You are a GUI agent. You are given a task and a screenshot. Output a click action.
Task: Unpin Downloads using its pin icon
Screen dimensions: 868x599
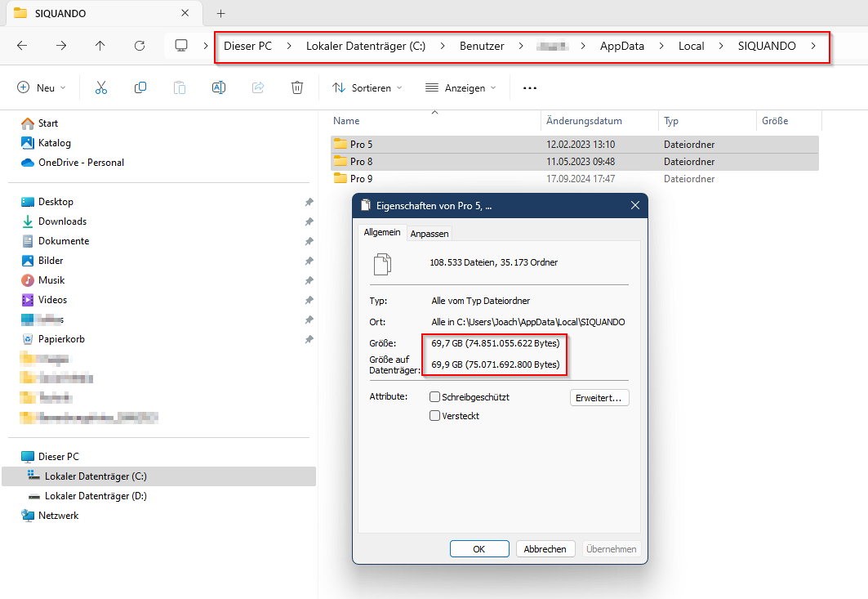point(309,221)
